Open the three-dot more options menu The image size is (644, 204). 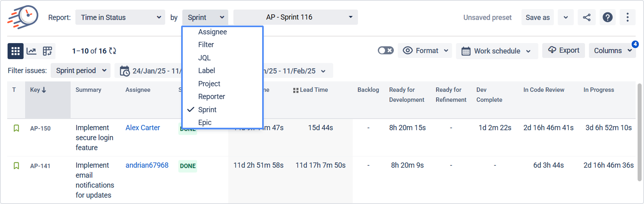(x=627, y=17)
